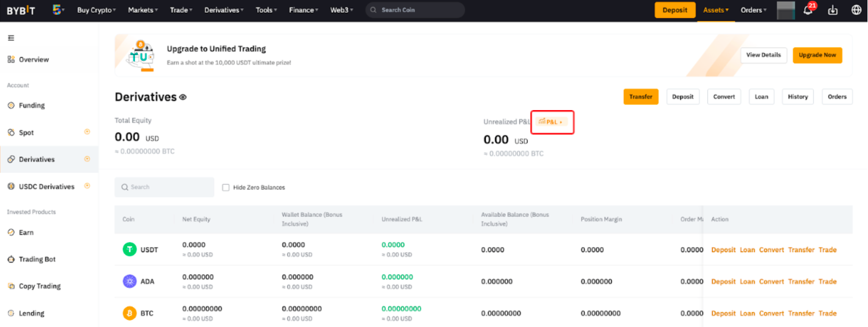
Task: Open History
Action: pyautogui.click(x=798, y=97)
